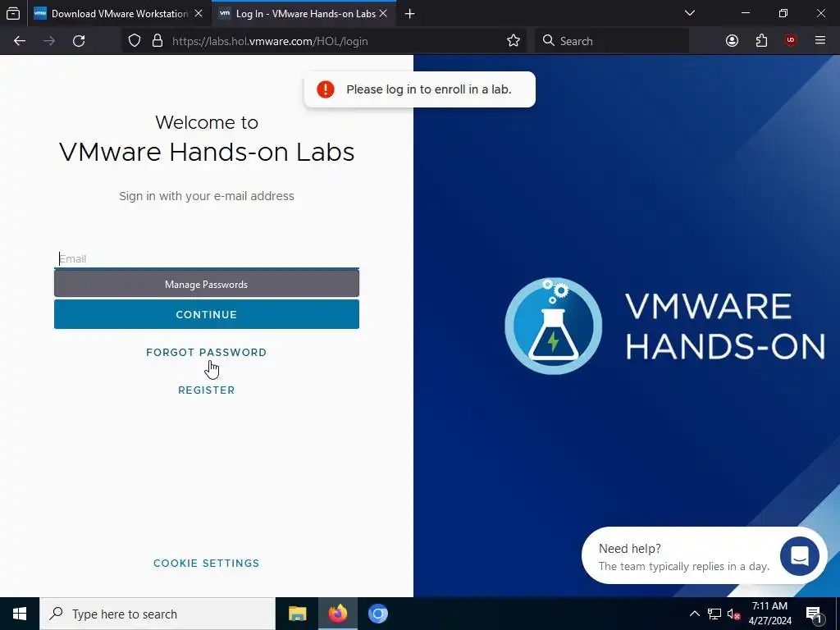The image size is (840, 630).
Task: Open the Extensions puzzle icon
Action: [761, 41]
